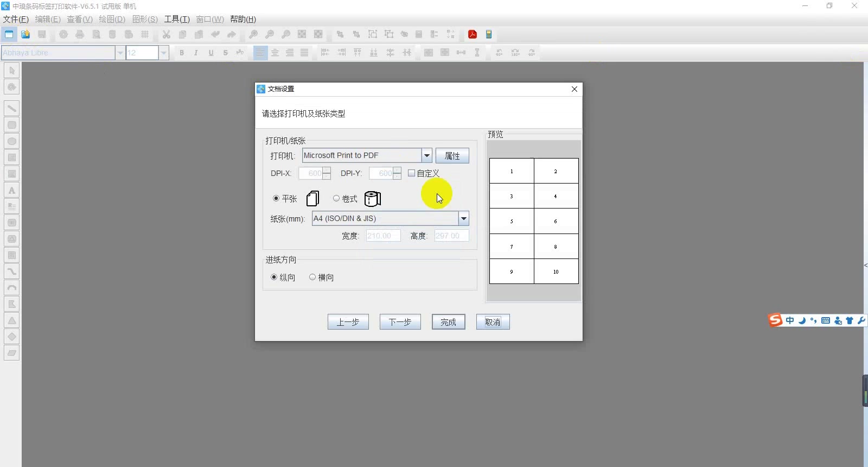Open the 查看(V) menu
Viewport: 868px width, 467px height.
(x=80, y=19)
